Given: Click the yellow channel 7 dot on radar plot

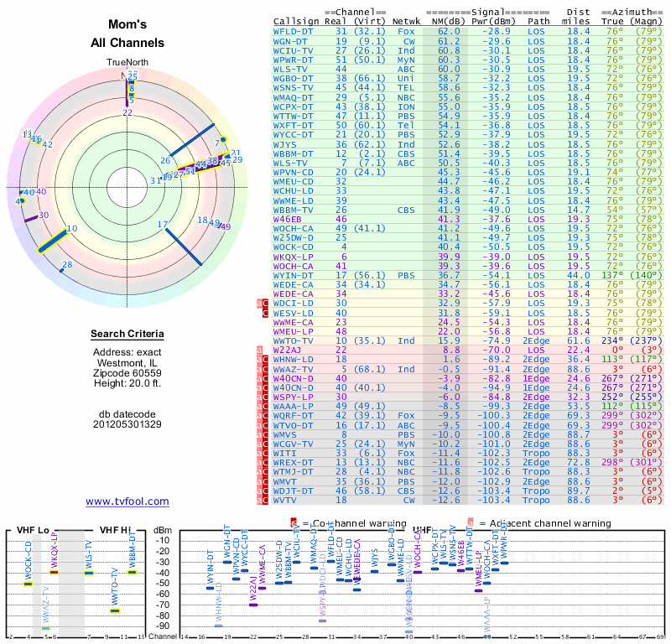Looking at the screenshot, I should tap(223, 139).
